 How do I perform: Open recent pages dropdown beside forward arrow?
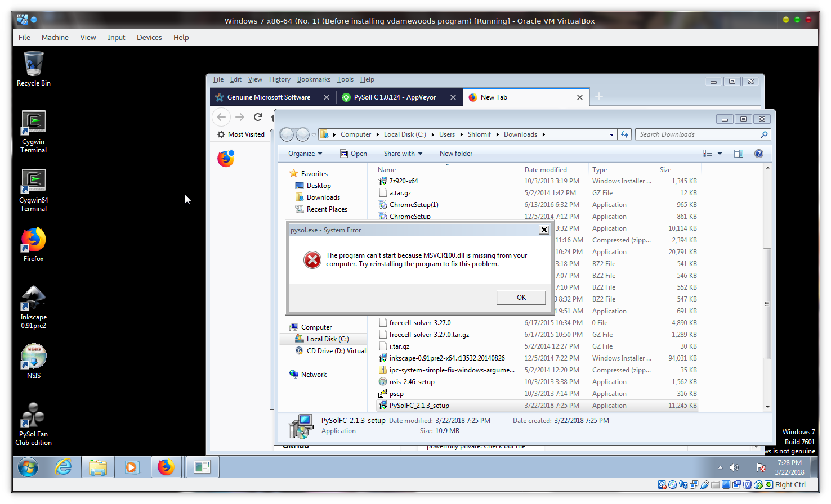[x=314, y=134]
